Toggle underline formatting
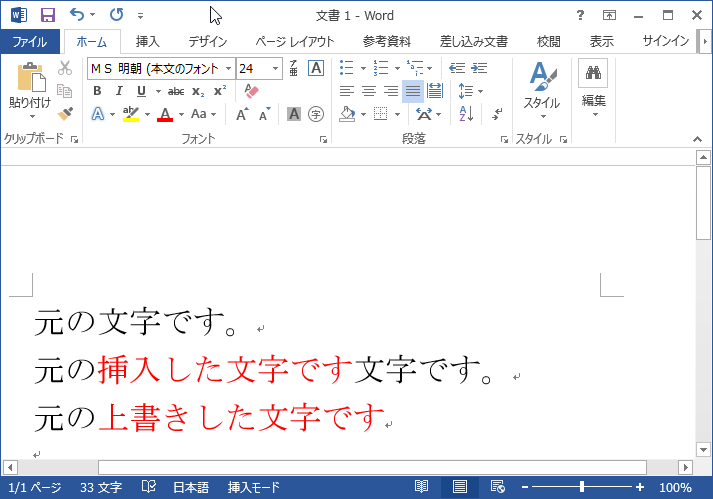The image size is (713, 499). (x=141, y=91)
